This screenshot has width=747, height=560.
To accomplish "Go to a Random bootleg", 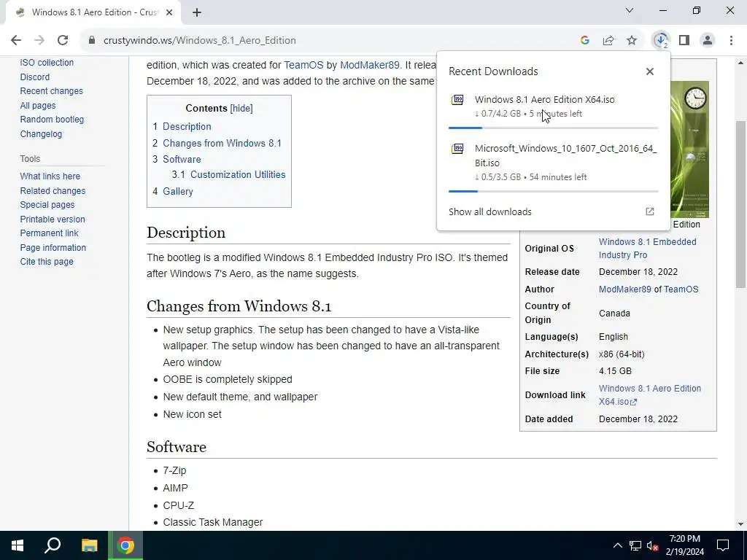I will [x=52, y=120].
